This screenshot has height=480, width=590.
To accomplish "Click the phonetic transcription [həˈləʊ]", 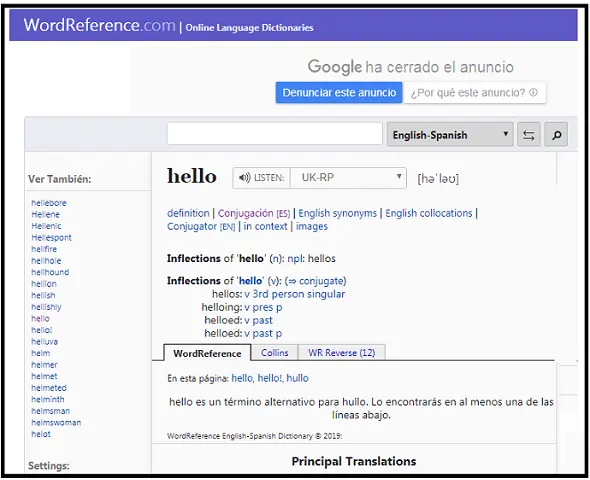I will point(438,178).
